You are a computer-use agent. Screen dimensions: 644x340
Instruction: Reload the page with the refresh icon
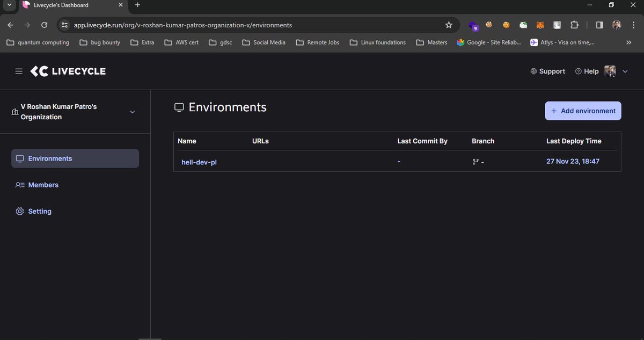[45, 25]
